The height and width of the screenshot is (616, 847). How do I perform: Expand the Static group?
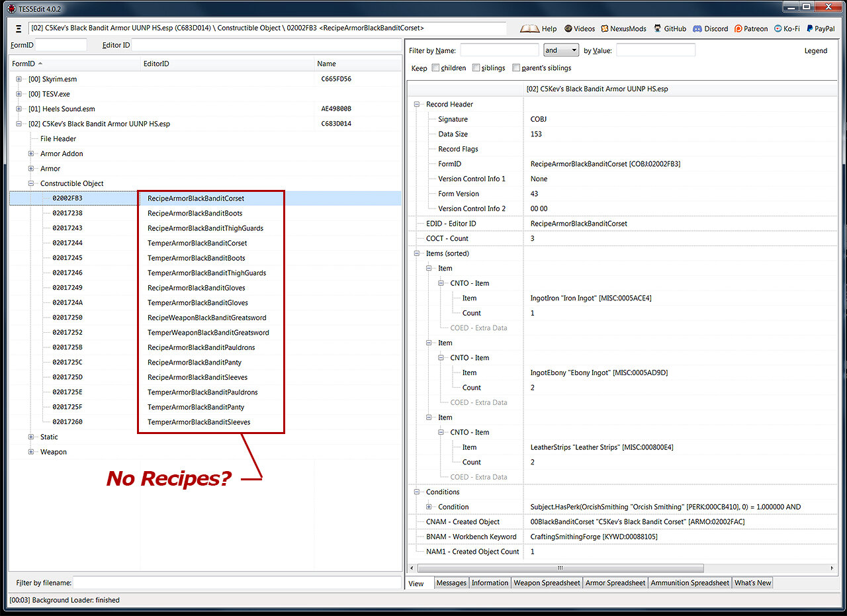31,437
